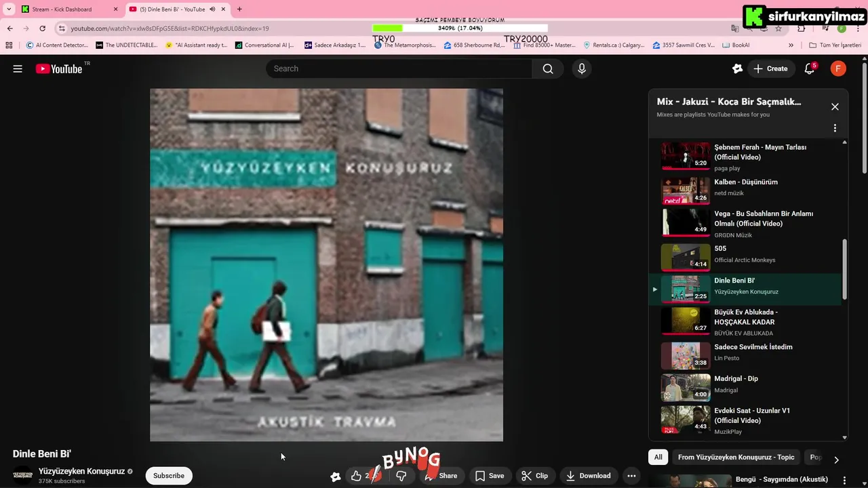Viewport: 868px width, 488px height.
Task: Close the Kick Dashboard browser tab
Action: coord(115,9)
